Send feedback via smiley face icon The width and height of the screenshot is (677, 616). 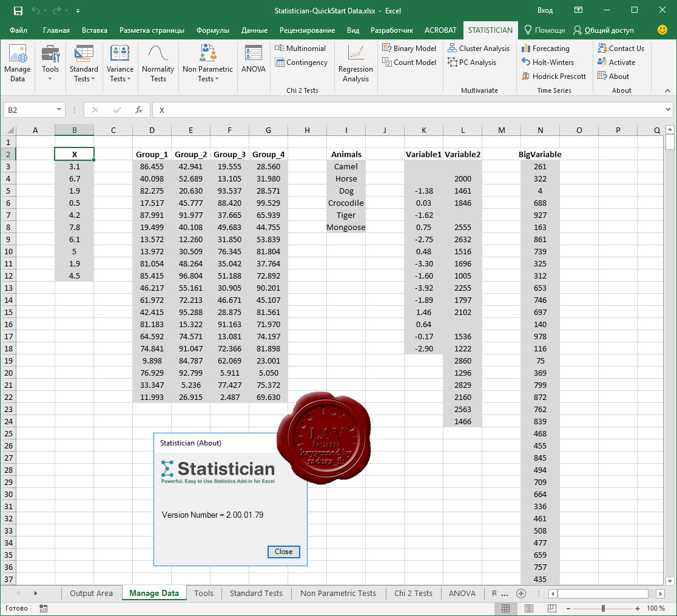662,30
